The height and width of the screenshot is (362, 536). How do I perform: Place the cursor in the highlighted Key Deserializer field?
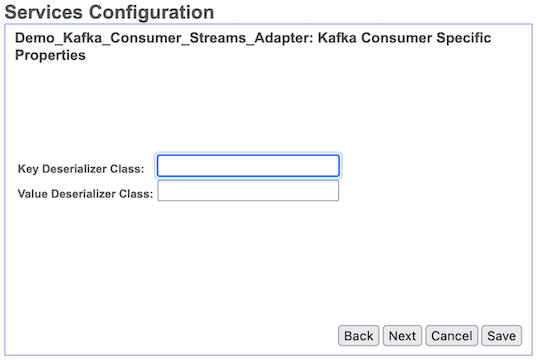pos(248,166)
